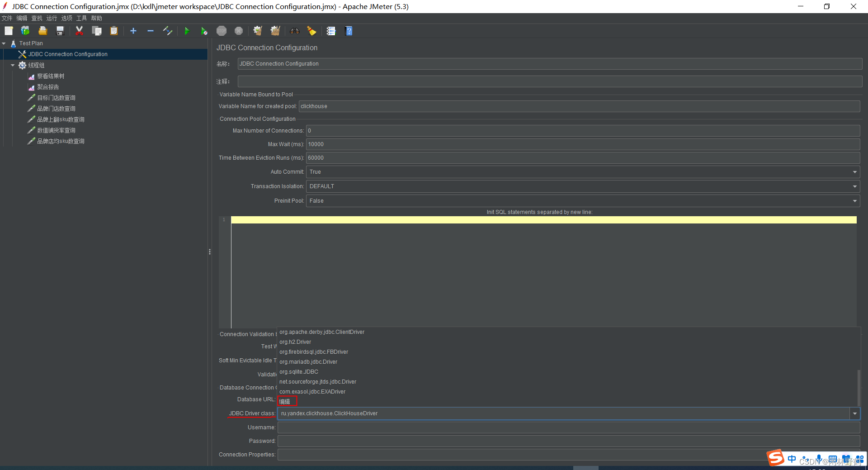The image size is (868, 470).
Task: Click the Reset search broom icon
Action: tap(312, 31)
